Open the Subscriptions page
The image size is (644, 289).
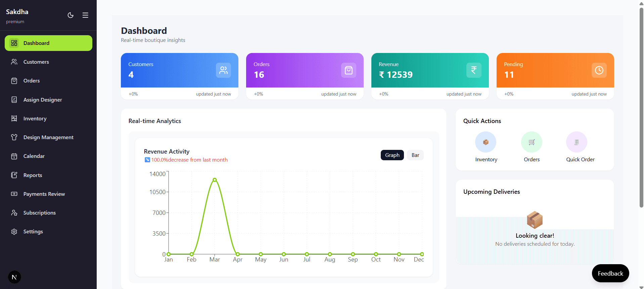pos(48,213)
